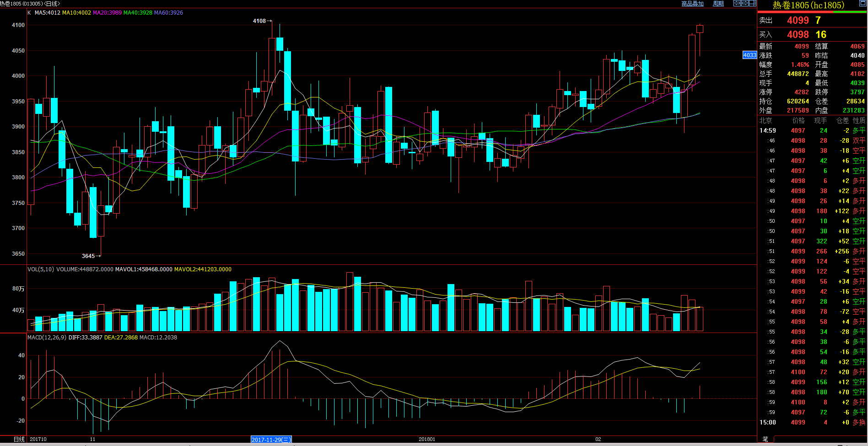Screen dimensions: 868x446
Task: Open the 商品叠加 overlay link
Action: [x=692, y=4]
